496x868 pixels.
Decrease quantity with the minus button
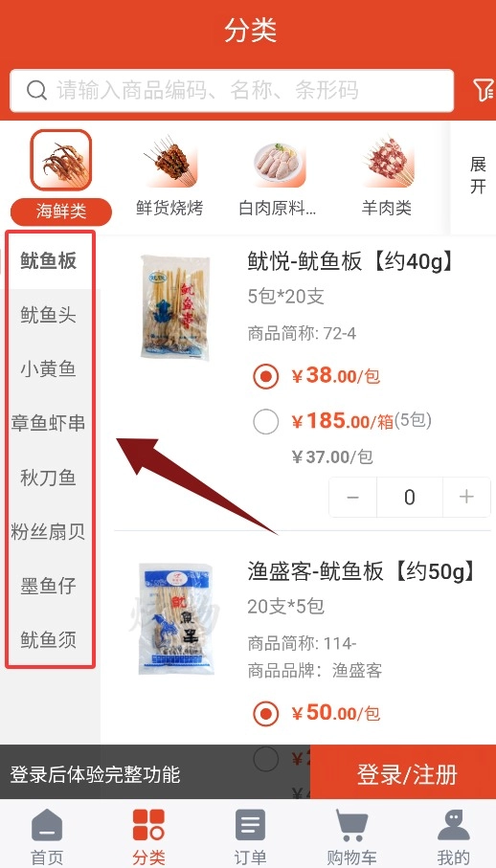tap(353, 497)
